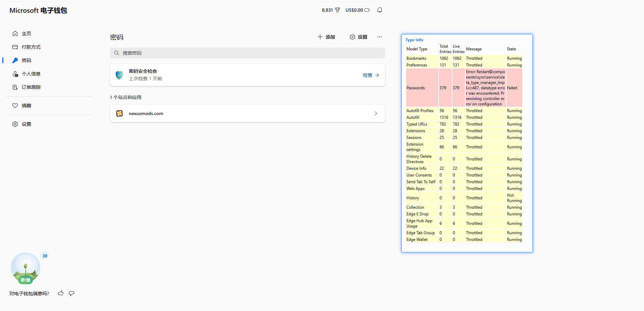Click the State column header
This screenshot has width=644, height=311.
[x=512, y=49]
